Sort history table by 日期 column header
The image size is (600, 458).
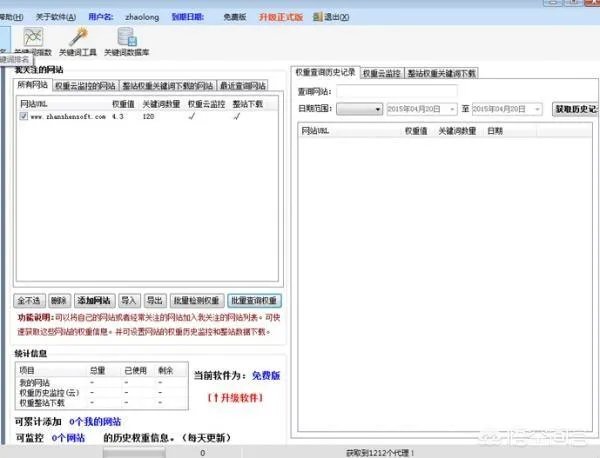click(x=495, y=131)
